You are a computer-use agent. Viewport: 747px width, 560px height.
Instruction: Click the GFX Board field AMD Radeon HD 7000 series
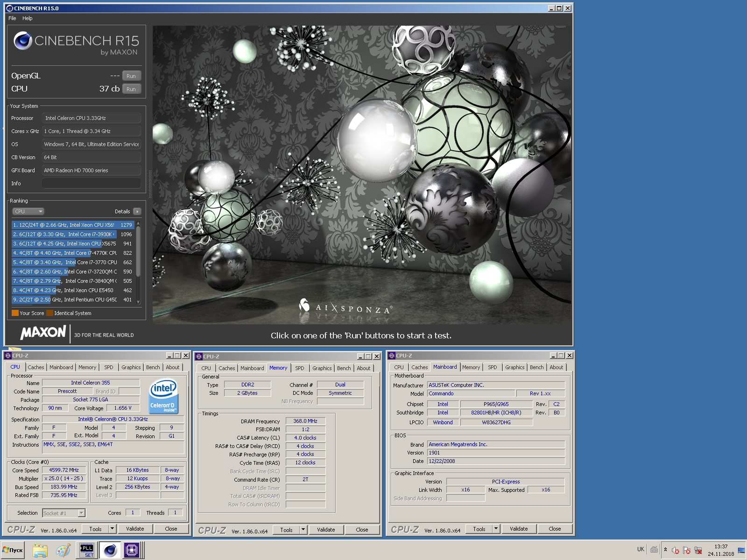[x=92, y=170]
